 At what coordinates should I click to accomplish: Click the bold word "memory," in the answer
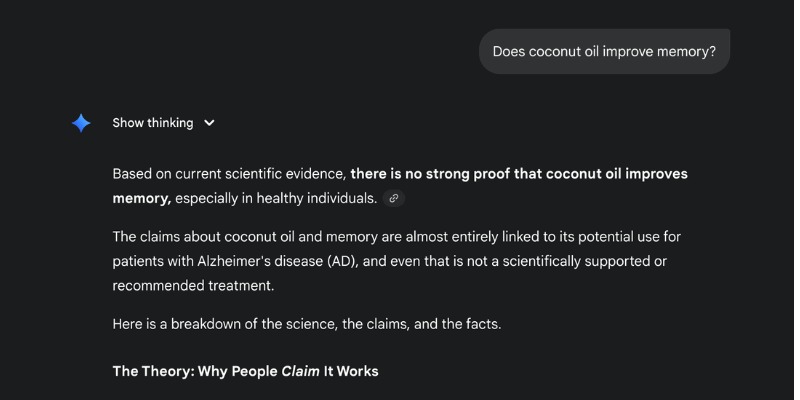point(142,198)
